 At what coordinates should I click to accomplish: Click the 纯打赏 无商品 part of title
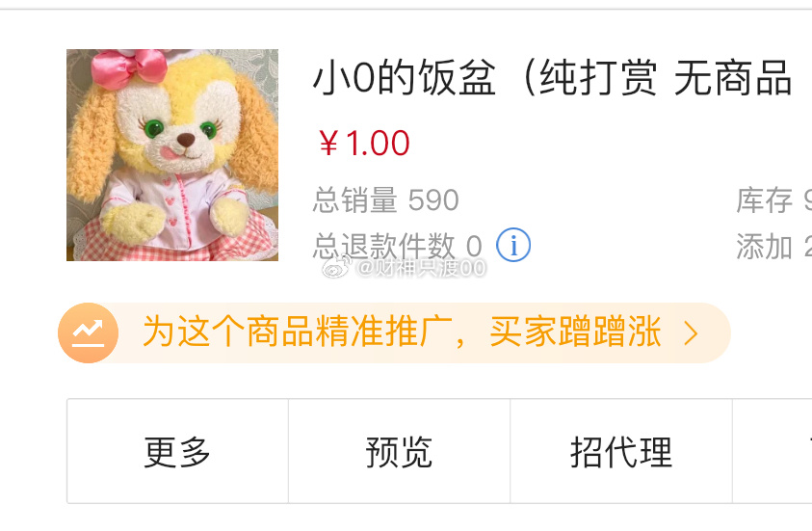(666, 78)
